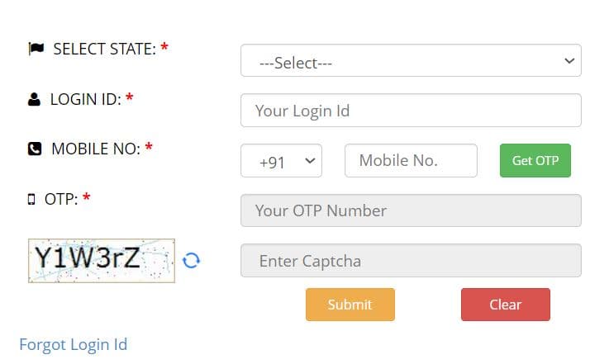Image resolution: width=590 pixels, height=364 pixels.
Task: Click the Enter Captcha text box
Action: click(411, 262)
